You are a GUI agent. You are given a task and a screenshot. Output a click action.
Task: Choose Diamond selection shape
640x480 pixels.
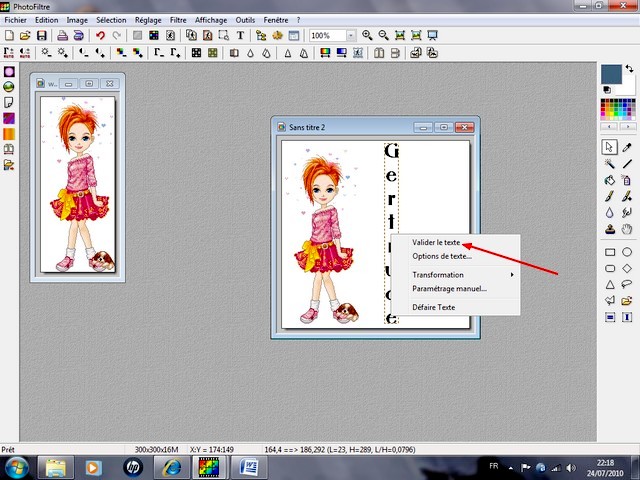tap(627, 268)
